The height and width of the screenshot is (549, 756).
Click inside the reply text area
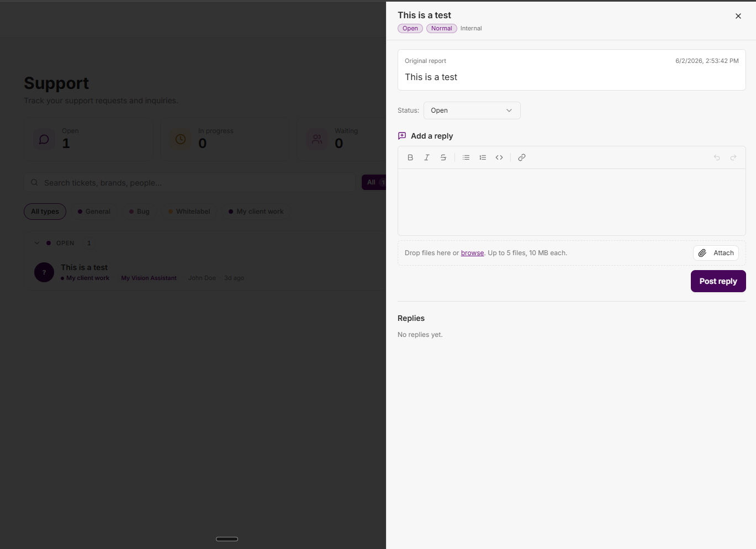572,202
